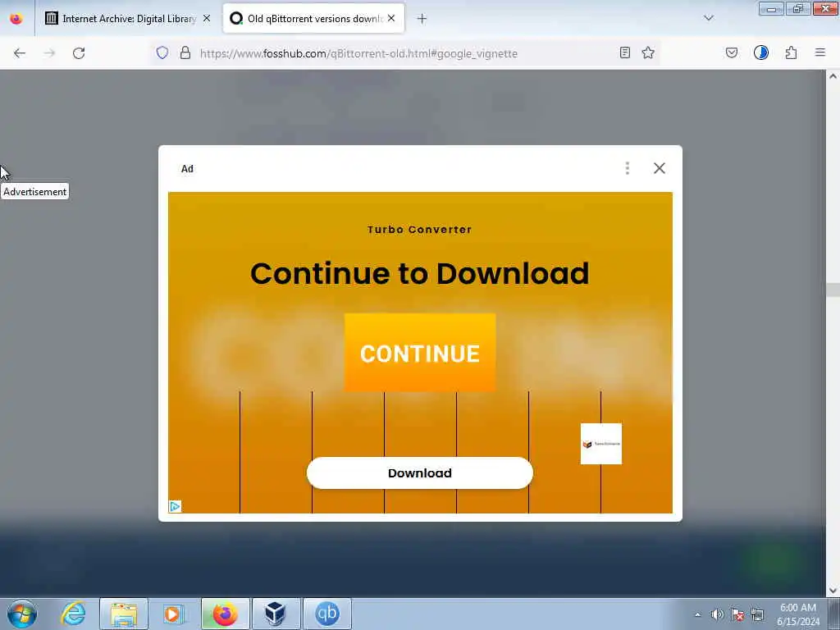Image resolution: width=840 pixels, height=630 pixels.
Task: Open the clock showing 6:00 AM
Action: [798, 614]
